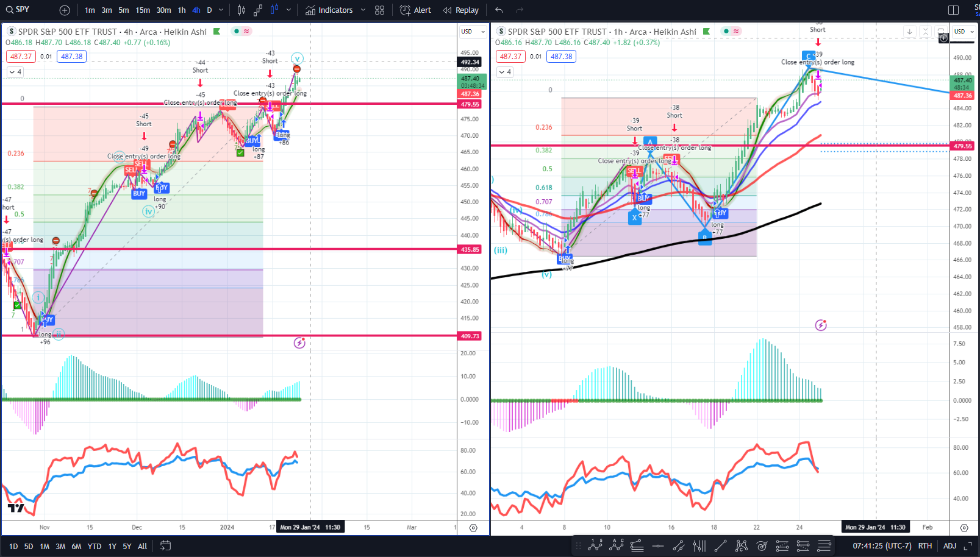Screen dimensions: 980x557
Task: Toggle ADJ adjusted data setting
Action: click(950, 546)
